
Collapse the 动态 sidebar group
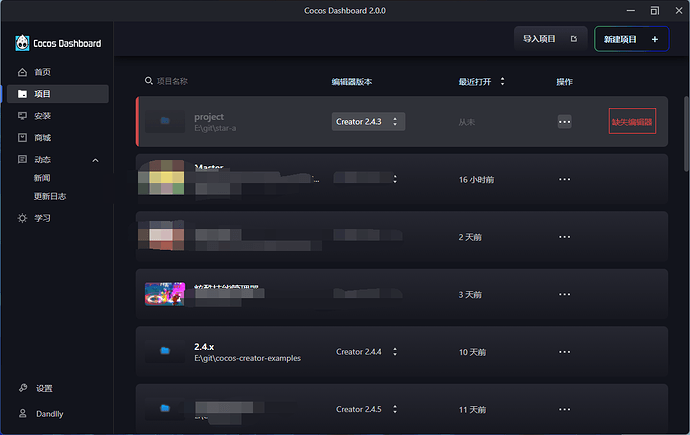(95, 160)
